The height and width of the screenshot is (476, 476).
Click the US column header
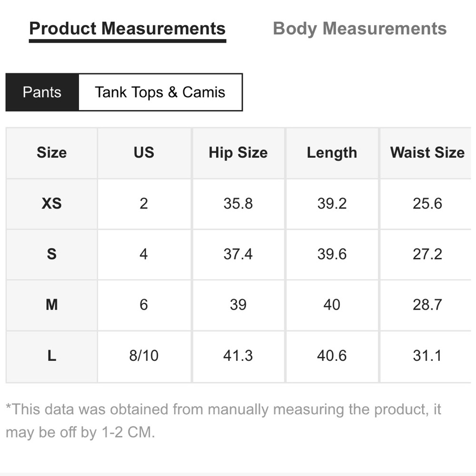tap(144, 153)
